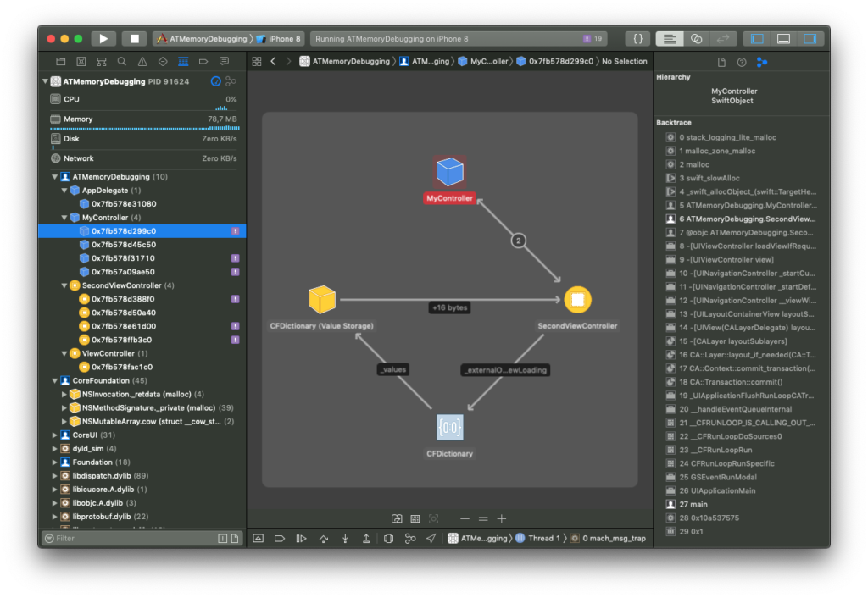Open the Issue navigator warning tab

[x=142, y=62]
